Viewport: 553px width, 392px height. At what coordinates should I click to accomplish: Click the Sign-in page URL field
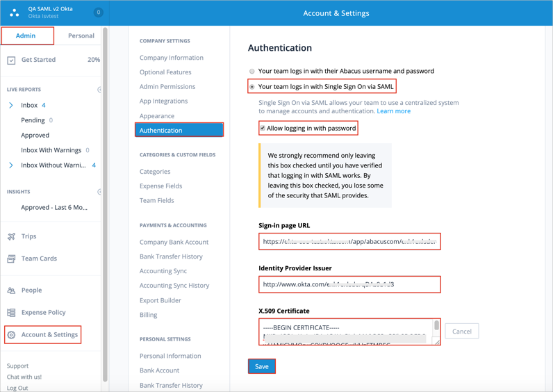pyautogui.click(x=349, y=242)
